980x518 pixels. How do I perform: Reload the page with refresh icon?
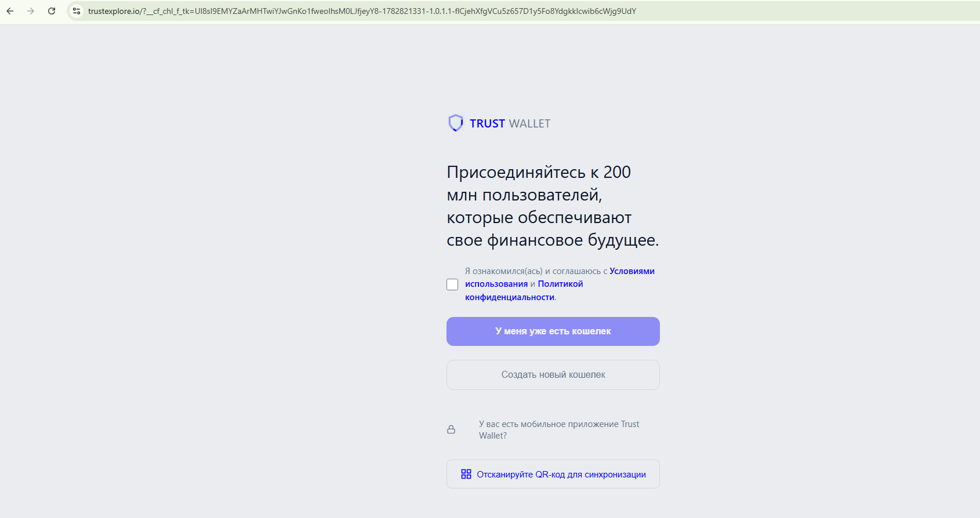pyautogui.click(x=52, y=11)
